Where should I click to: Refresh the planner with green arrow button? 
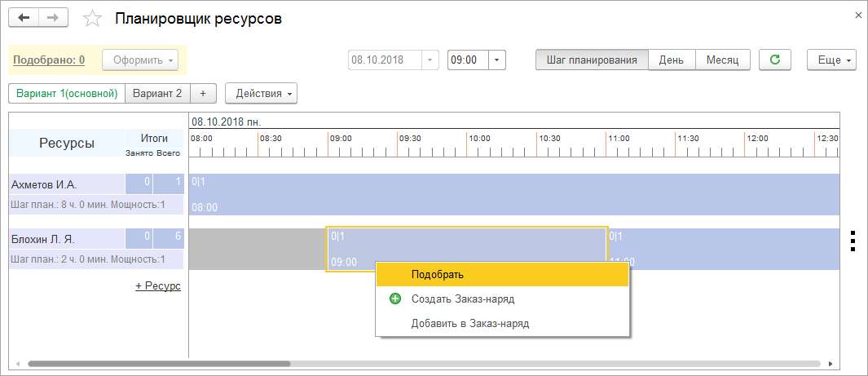click(x=775, y=60)
